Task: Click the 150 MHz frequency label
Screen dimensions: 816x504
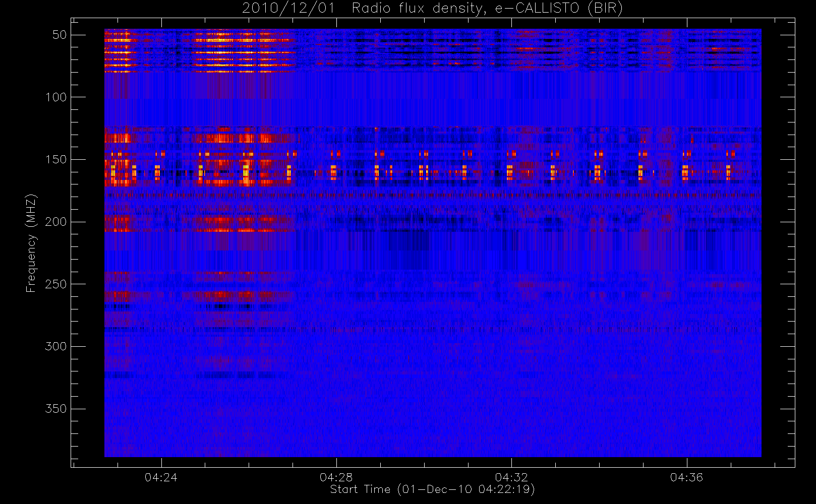Action: tap(56, 160)
